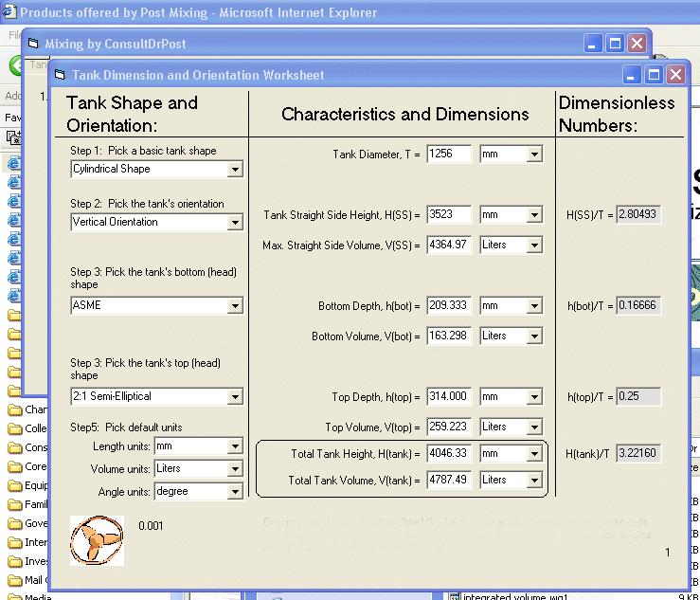
Task: Click the Tank Dimension worksheet title bar icon
Action: pyautogui.click(x=60, y=75)
